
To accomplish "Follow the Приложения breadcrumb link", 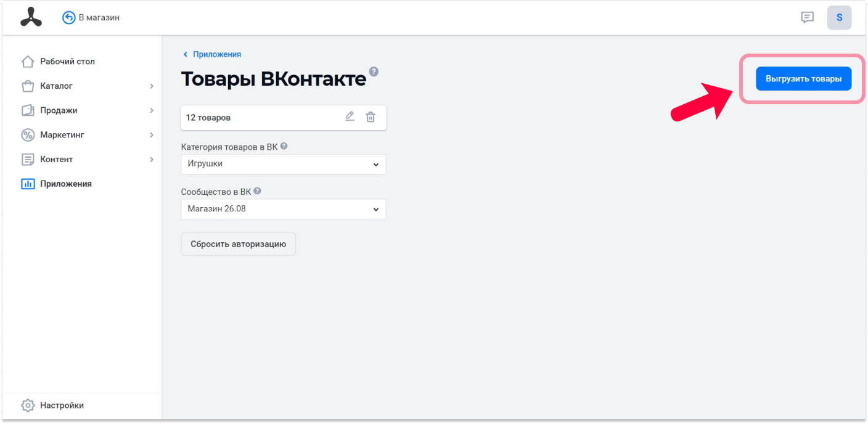I will (217, 54).
